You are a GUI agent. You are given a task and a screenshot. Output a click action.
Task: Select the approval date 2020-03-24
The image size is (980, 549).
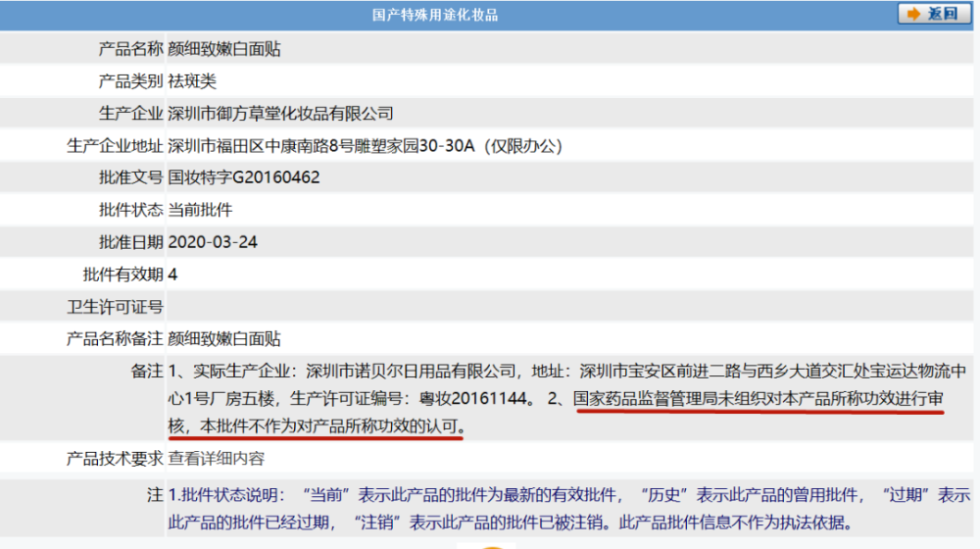[213, 242]
